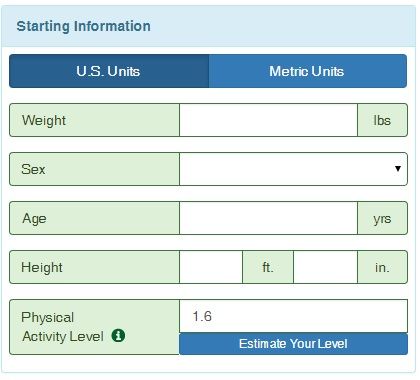Click the Weight field label
This screenshot has height=380, width=420.
[44, 120]
